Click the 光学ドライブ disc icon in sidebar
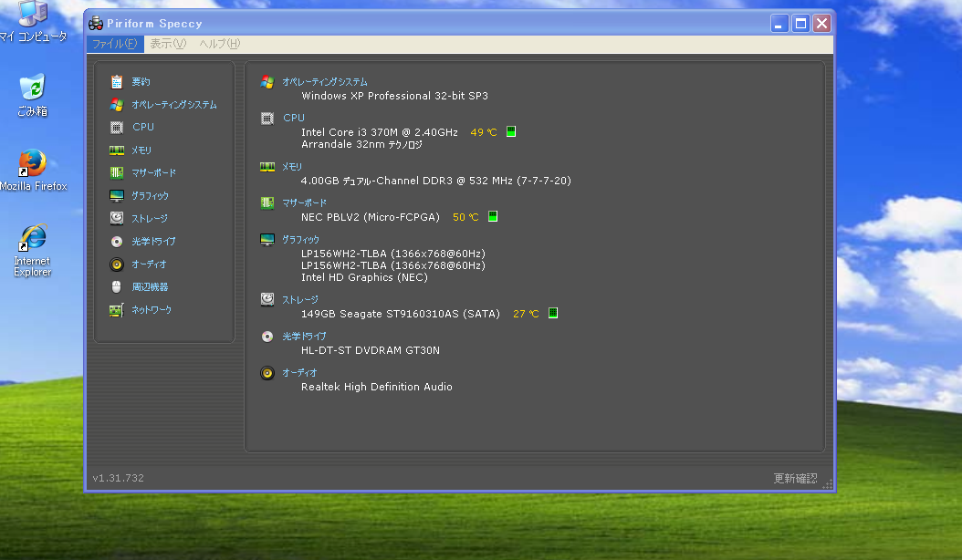The height and width of the screenshot is (560, 962). [x=117, y=242]
